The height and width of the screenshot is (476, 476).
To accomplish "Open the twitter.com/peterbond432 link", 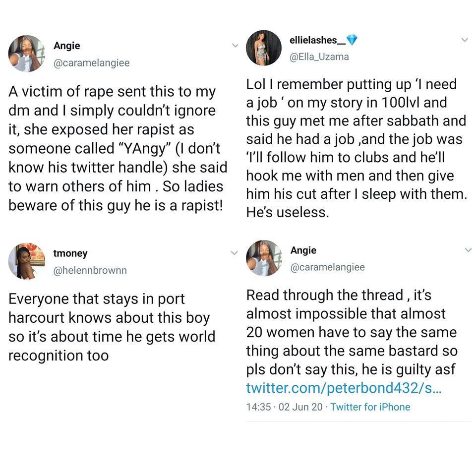I will [343, 388].
